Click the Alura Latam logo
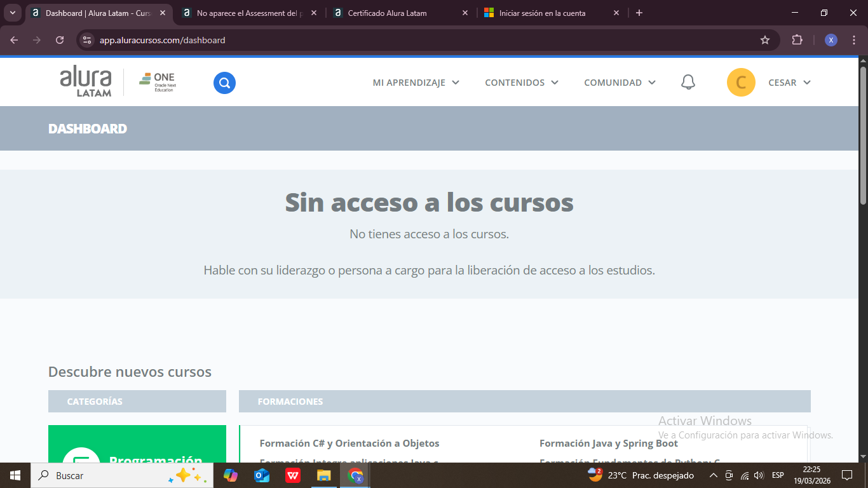This screenshot has height=488, width=868. click(x=86, y=81)
